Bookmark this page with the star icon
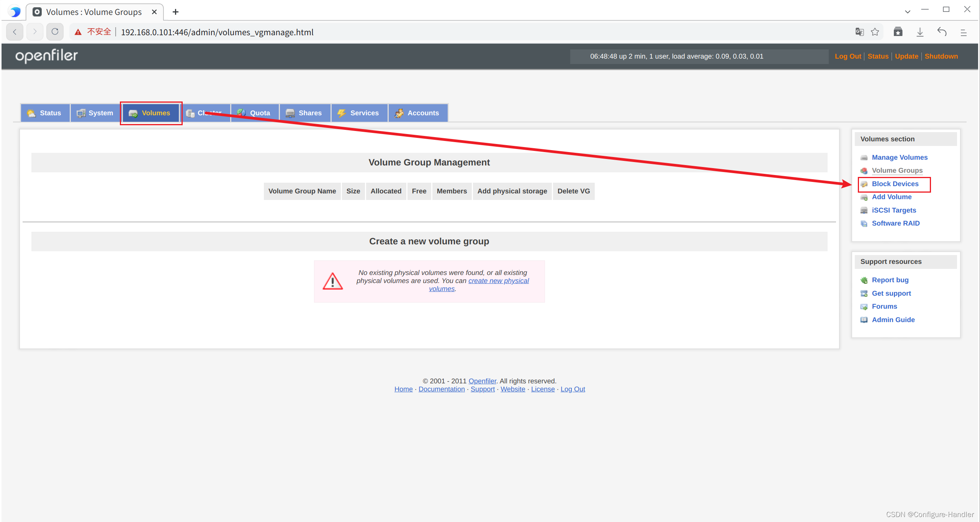This screenshot has width=980, height=522. point(876,32)
